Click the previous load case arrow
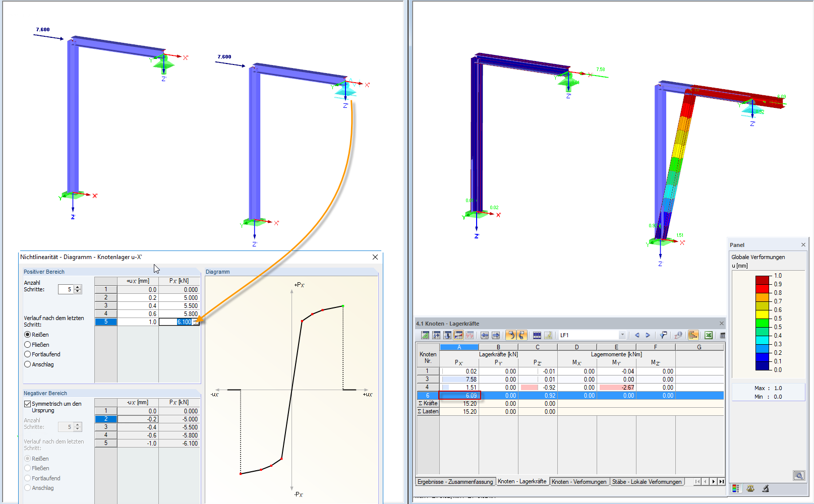The image size is (814, 504). (637, 335)
